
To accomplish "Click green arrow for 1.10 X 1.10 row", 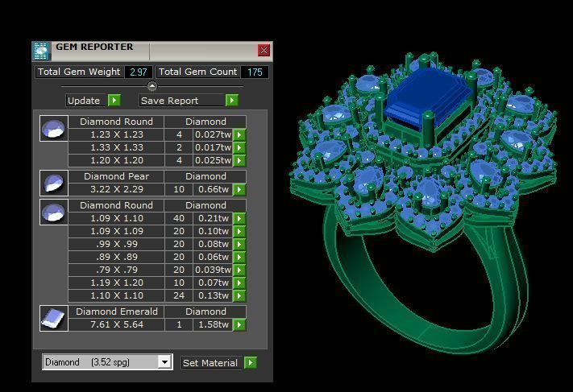I will point(239,295).
